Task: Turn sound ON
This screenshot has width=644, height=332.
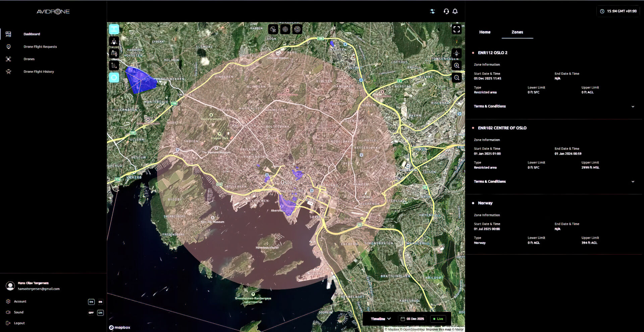Action: (100, 313)
